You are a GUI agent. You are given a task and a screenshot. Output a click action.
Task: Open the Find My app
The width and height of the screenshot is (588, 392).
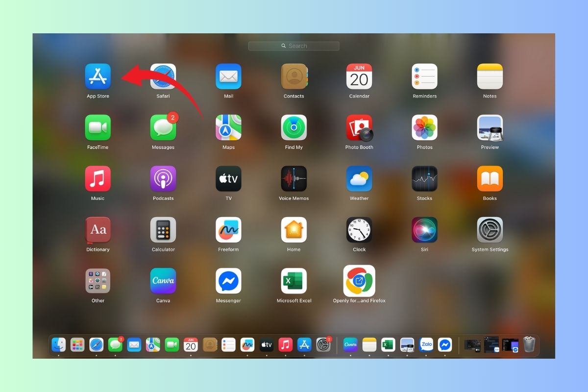pyautogui.click(x=294, y=127)
